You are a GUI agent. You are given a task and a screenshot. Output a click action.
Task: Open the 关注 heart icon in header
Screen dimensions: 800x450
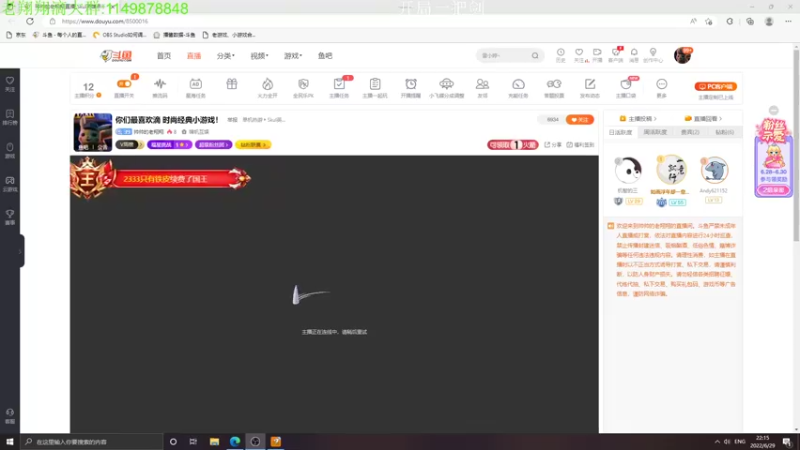579,55
